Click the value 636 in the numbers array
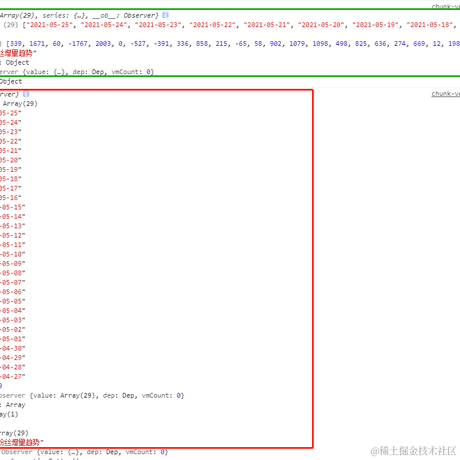Screen dimensions: 460x460 click(380, 44)
